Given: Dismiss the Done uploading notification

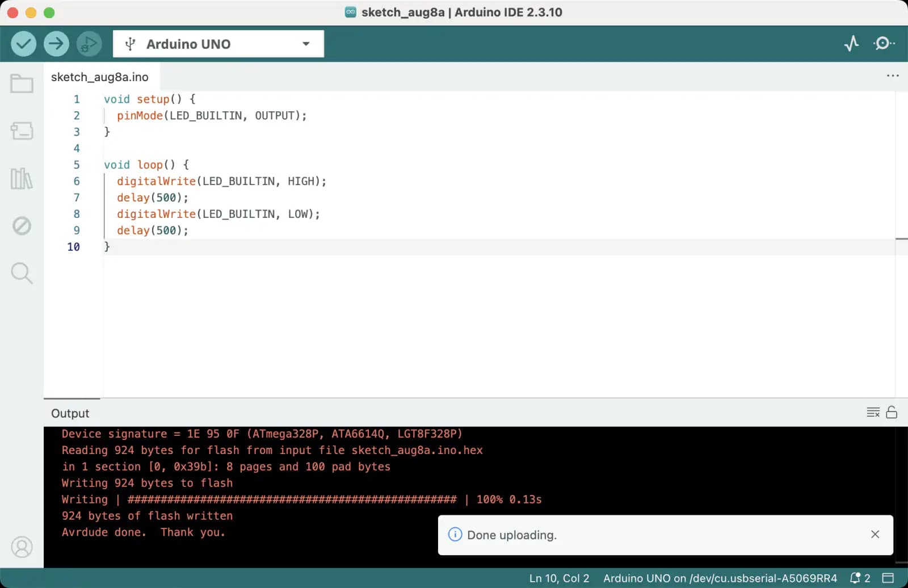Looking at the screenshot, I should click(x=875, y=534).
